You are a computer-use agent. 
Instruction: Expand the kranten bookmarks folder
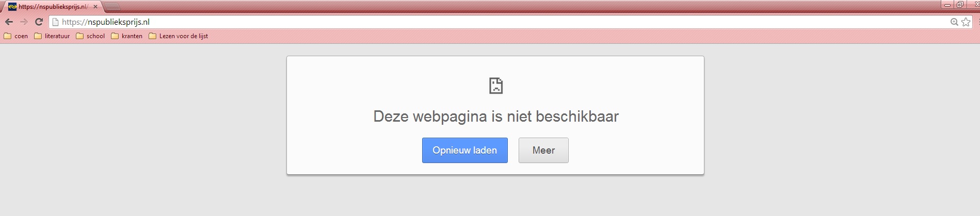(127, 36)
